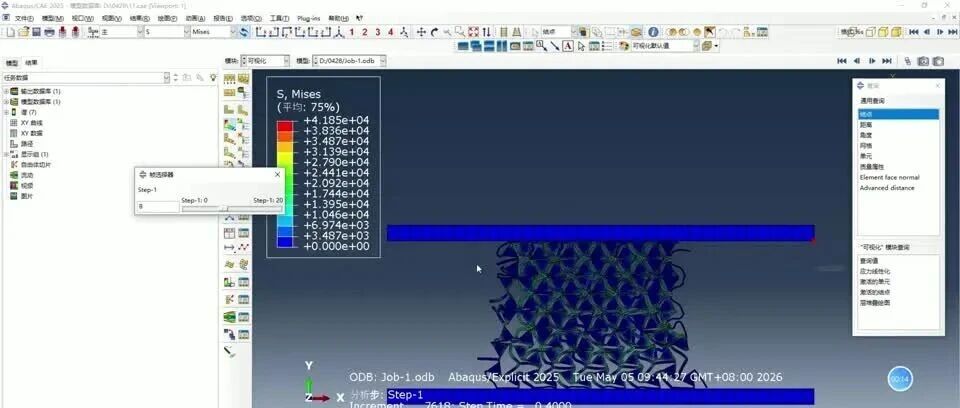Expand the 输出数据库 (1) tree node

(6, 91)
